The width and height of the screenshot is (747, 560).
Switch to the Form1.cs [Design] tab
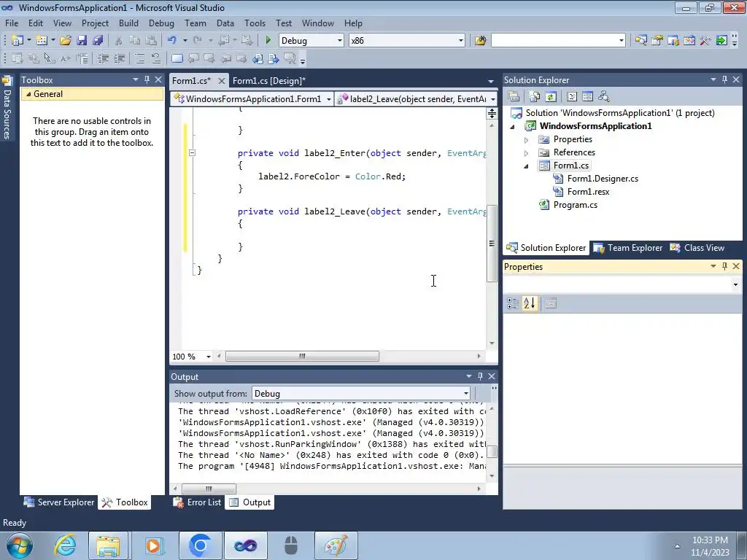[x=269, y=80]
